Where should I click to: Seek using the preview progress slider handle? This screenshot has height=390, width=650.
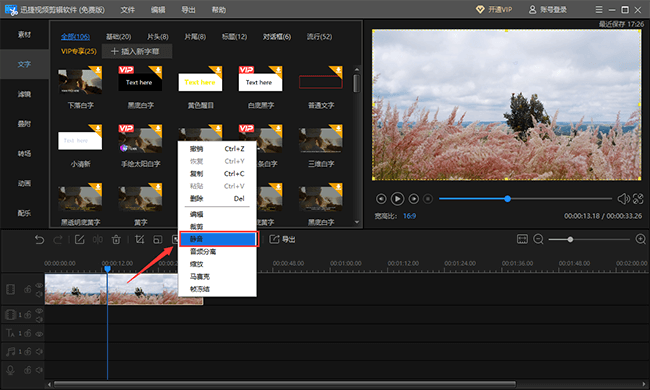507,199
